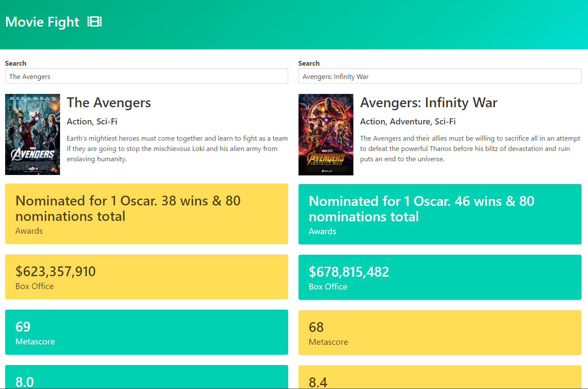588x389 pixels.
Task: Click The Avengers plot description about Loki
Action: pyautogui.click(x=177, y=148)
